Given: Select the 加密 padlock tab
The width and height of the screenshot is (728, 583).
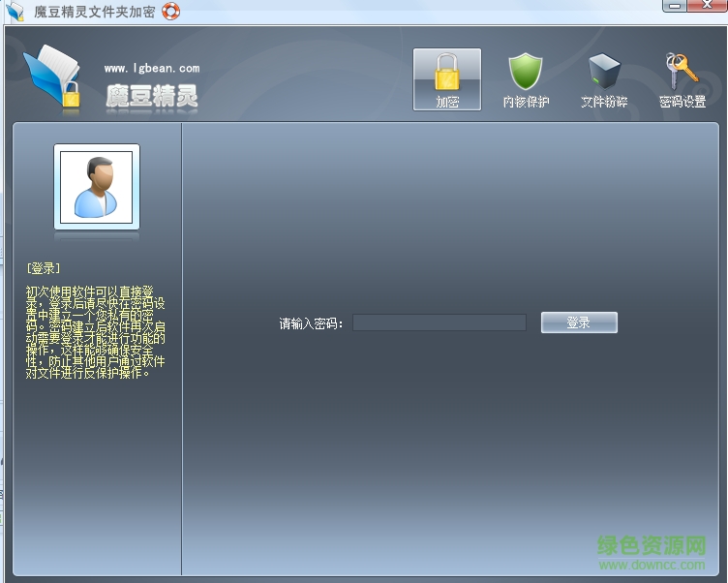Looking at the screenshot, I should point(446,79).
